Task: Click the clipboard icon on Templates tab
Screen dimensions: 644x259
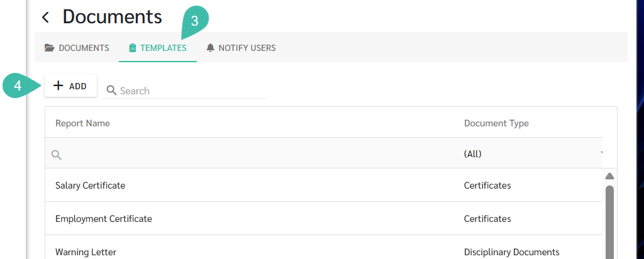Action: 132,48
